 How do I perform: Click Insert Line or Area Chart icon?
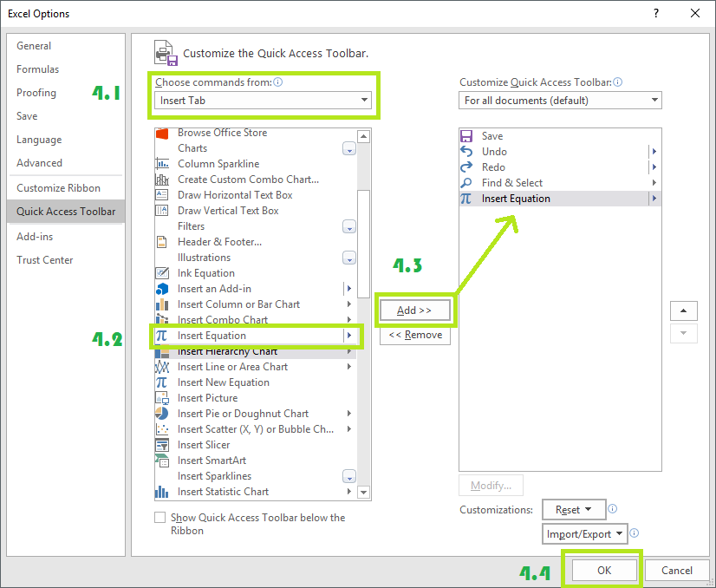pos(162,367)
